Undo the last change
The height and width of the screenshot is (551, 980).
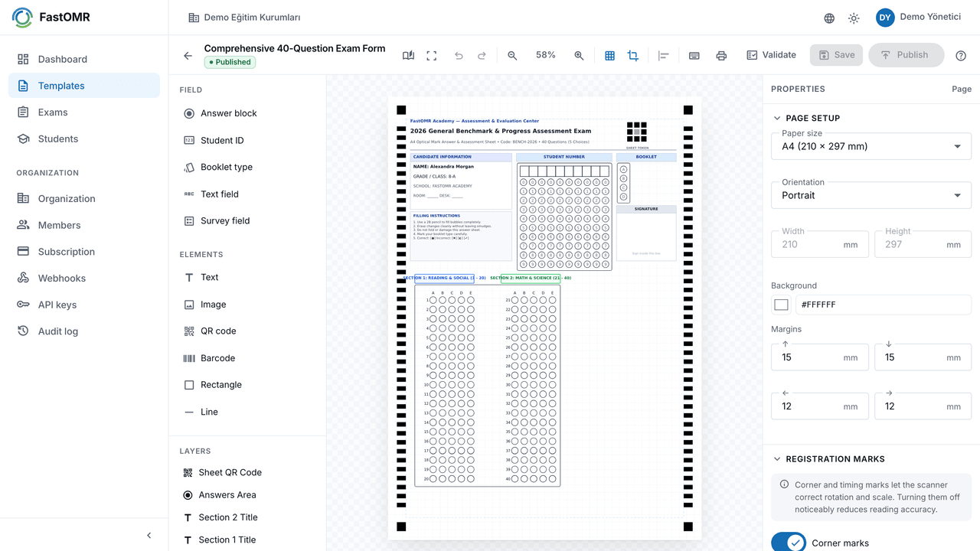(459, 55)
